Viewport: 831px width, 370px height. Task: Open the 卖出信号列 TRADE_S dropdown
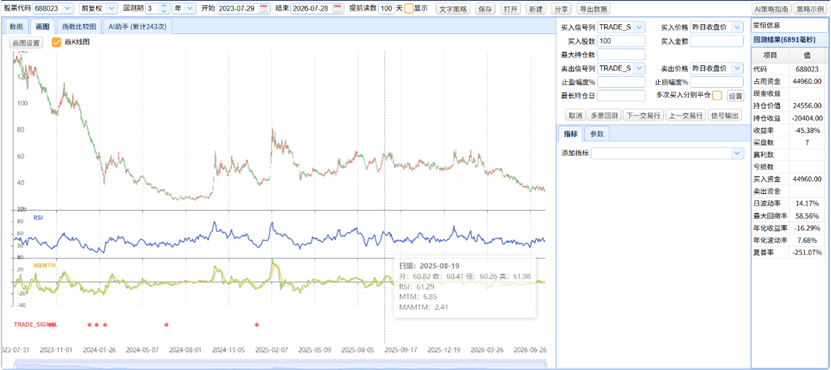[640, 68]
